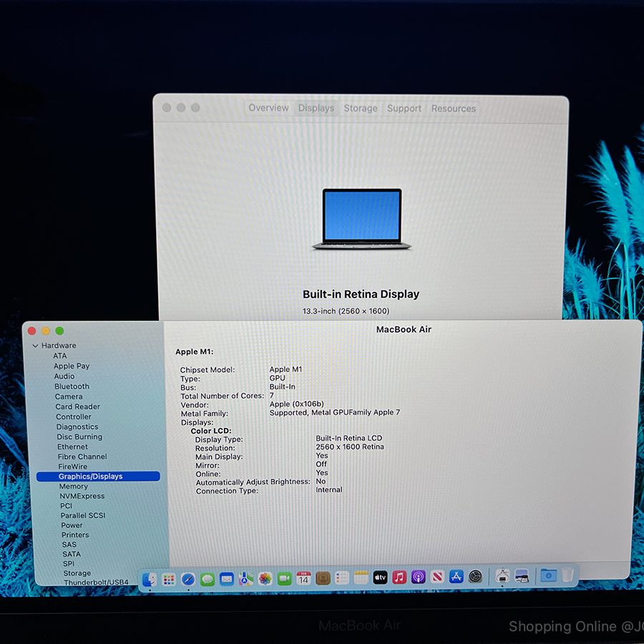
Task: Select SPI in the sidebar
Action: coord(69,564)
